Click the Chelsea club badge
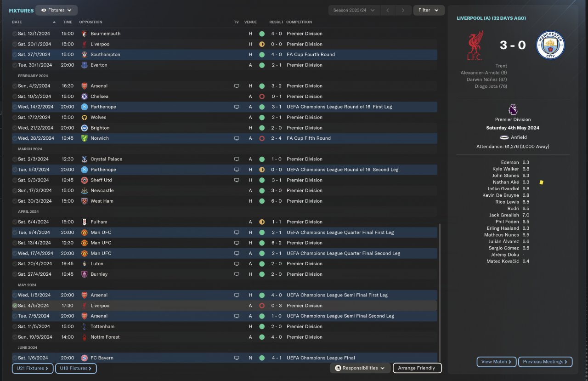 click(x=84, y=97)
